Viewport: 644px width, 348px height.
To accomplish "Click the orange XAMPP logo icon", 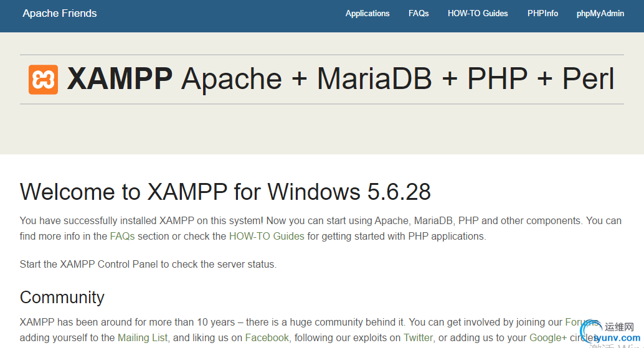I will click(x=43, y=80).
